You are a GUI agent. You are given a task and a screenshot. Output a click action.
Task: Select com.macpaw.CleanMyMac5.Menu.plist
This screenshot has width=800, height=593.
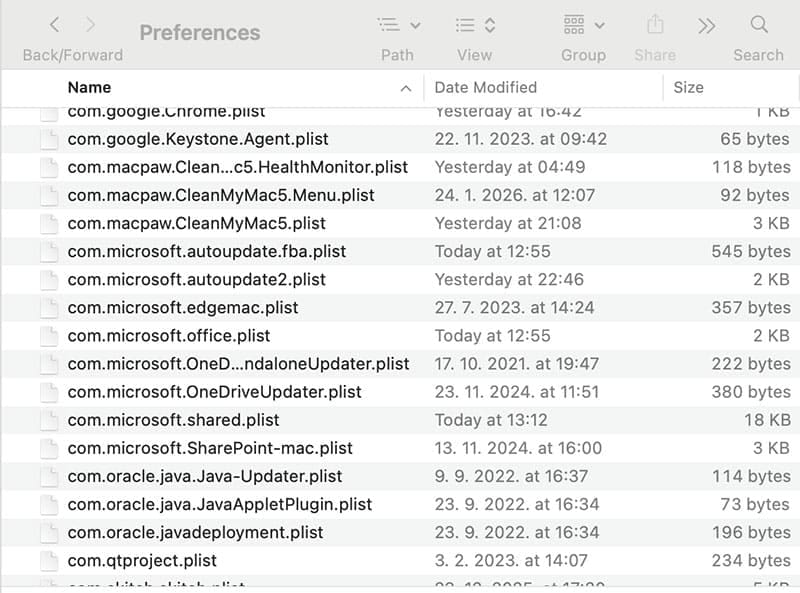click(221, 195)
